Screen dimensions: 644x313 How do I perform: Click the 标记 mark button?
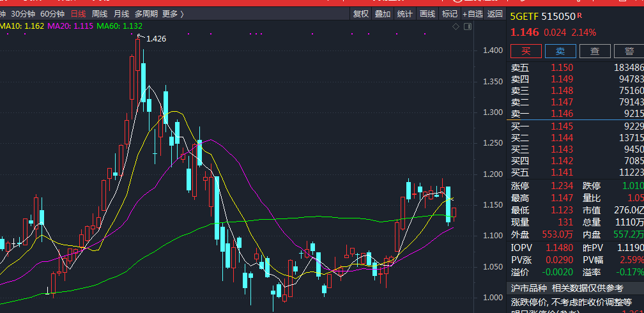coord(449,14)
